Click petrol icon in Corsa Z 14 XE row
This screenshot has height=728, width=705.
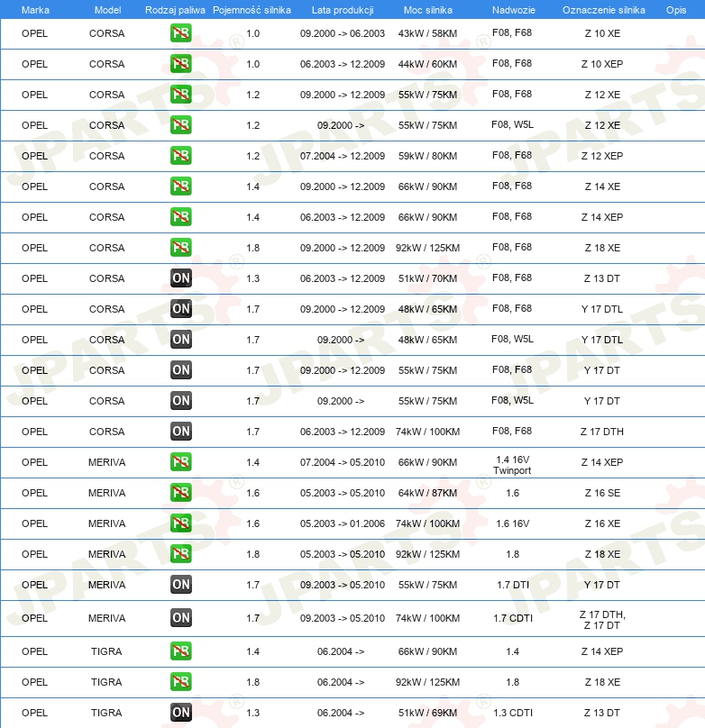tap(180, 187)
